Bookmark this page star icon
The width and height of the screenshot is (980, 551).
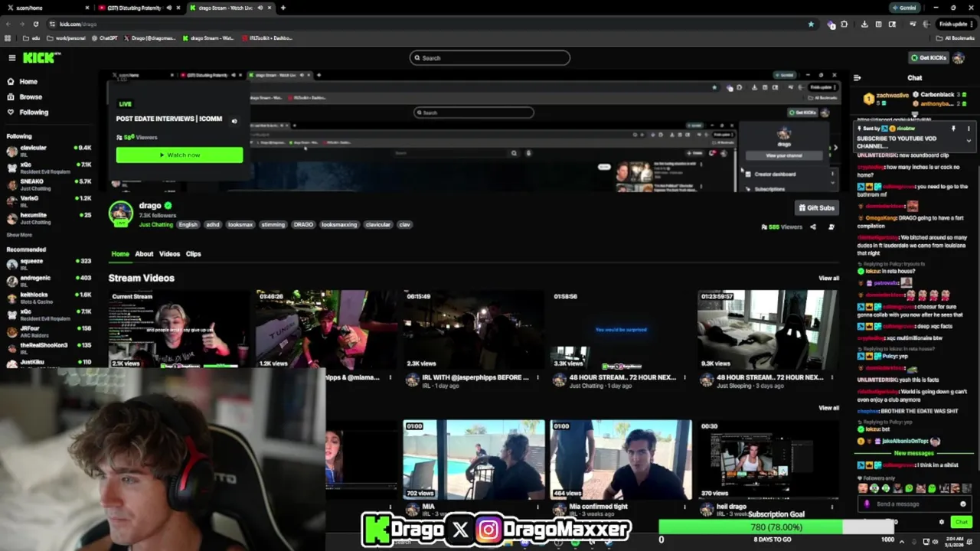811,24
